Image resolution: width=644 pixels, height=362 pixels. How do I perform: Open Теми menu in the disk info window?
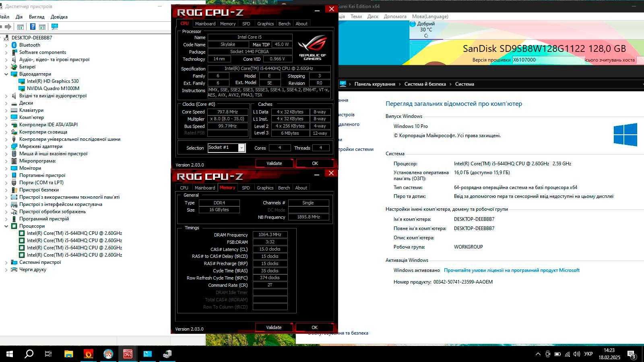click(356, 16)
